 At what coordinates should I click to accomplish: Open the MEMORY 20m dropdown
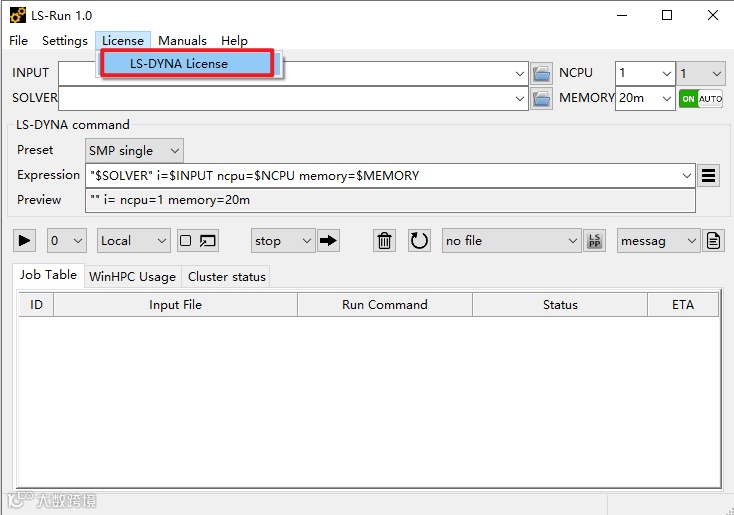pos(645,98)
